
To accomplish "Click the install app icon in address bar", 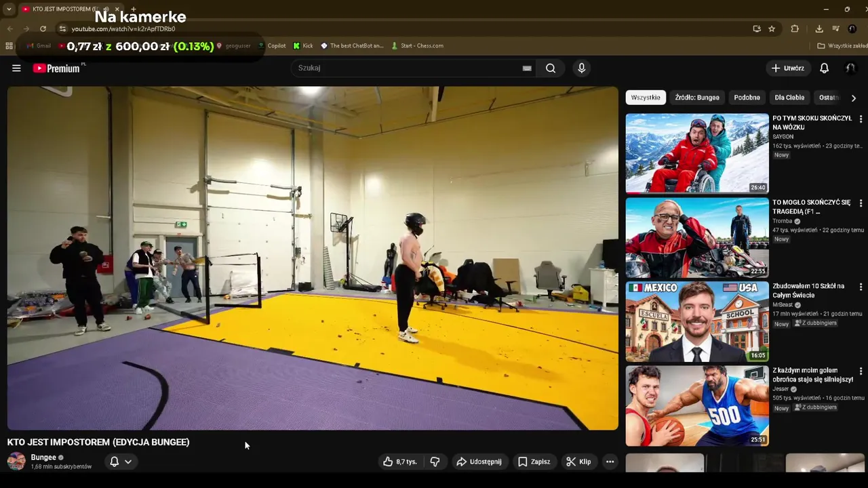I will 757,29.
